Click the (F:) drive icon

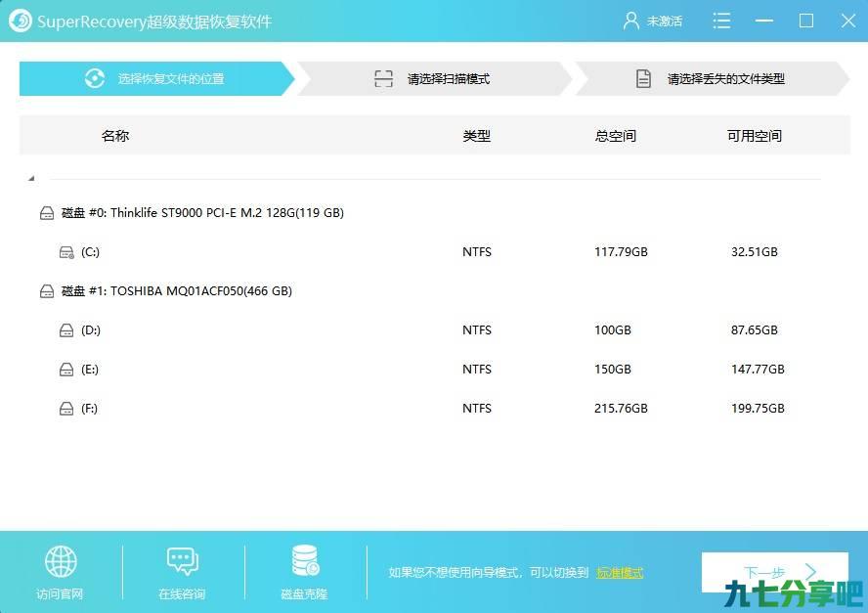point(66,409)
